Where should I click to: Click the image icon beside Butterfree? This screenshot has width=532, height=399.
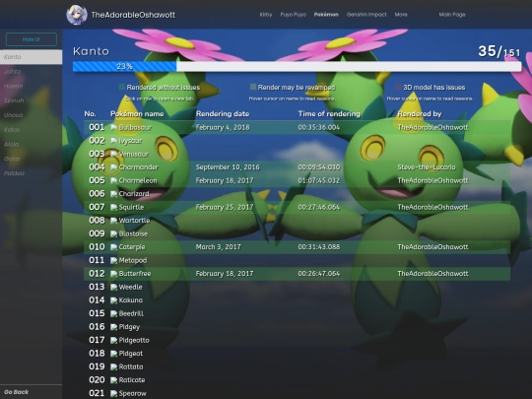[113, 274]
